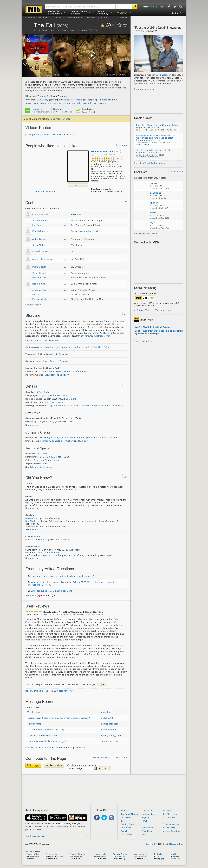Click Help in the top header
Viewport: 208px width, 868px height.
(161, 7)
